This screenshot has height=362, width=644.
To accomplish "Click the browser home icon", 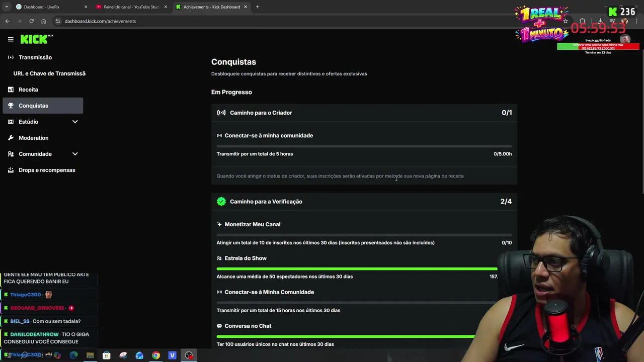I will tap(43, 21).
